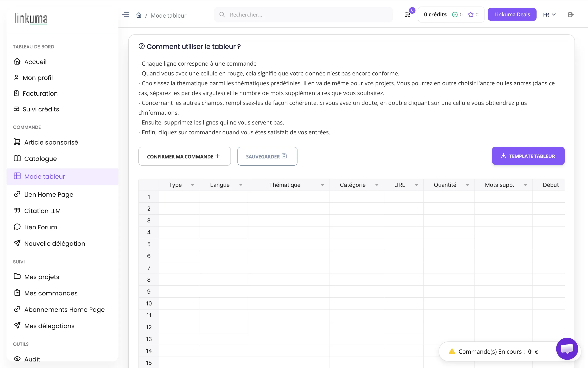Screen dimensions: 588x368
Task: Click the Facturation receipt icon
Action: pos(16,93)
